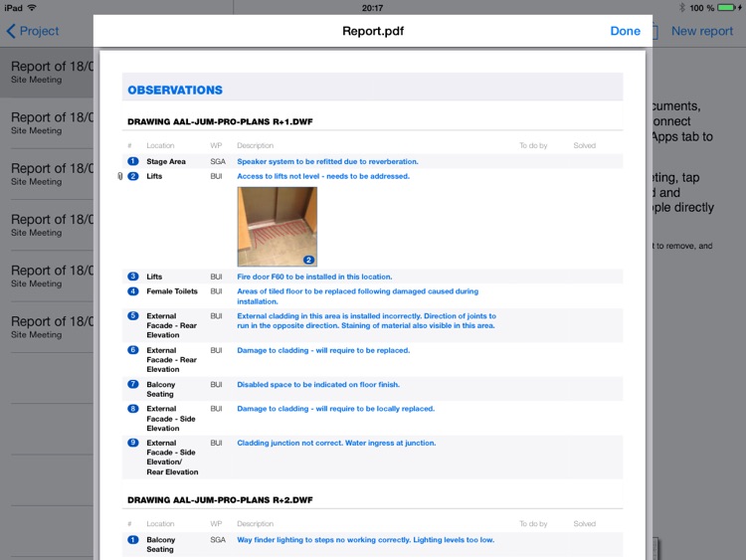Click 'Female Toilets' location cell
Screen dimensions: 746x560
[x=172, y=291]
